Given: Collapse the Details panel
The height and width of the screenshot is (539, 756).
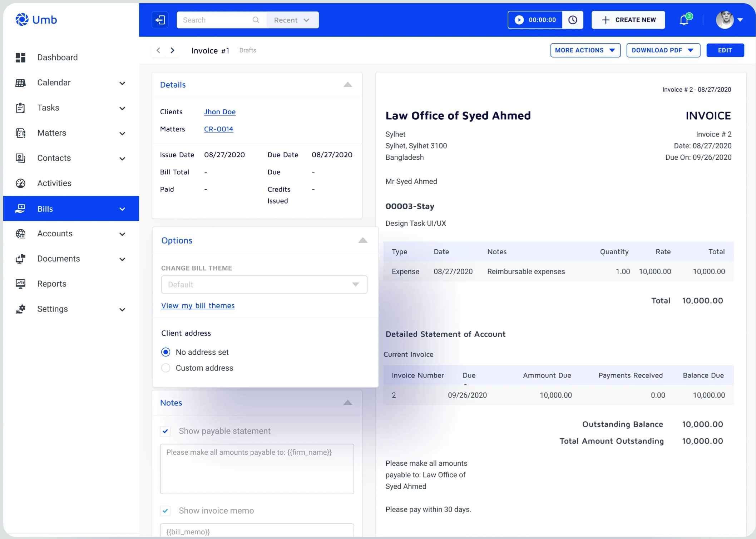Looking at the screenshot, I should tap(348, 85).
